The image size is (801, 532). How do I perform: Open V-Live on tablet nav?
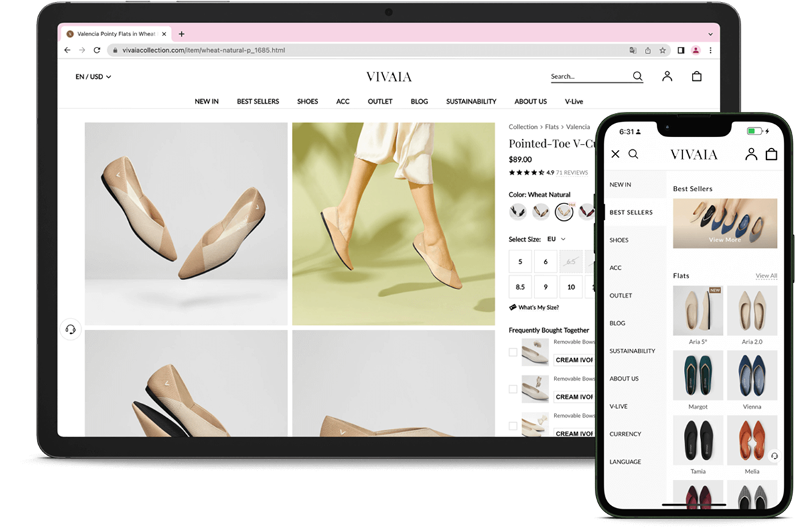[x=574, y=102]
